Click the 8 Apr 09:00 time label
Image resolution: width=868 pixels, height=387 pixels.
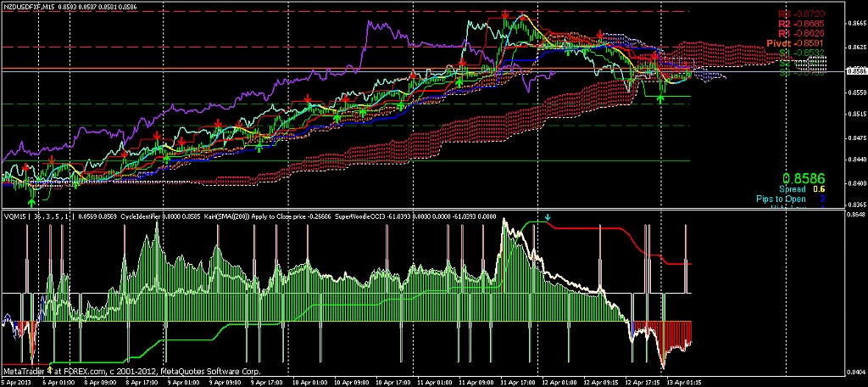point(100,383)
